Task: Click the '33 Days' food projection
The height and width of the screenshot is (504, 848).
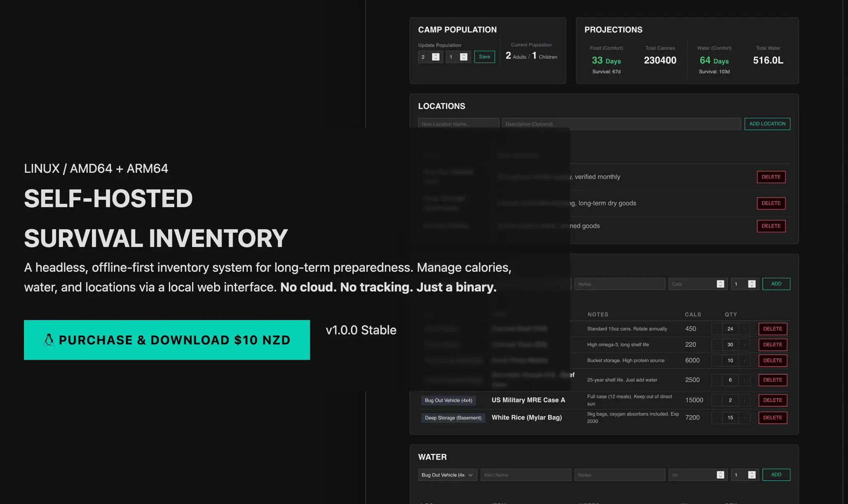Action: tap(606, 60)
